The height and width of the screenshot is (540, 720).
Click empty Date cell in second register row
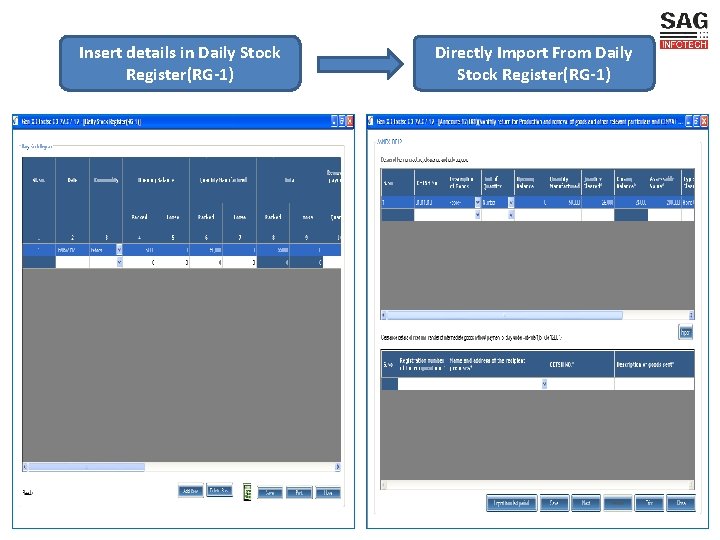(72, 262)
